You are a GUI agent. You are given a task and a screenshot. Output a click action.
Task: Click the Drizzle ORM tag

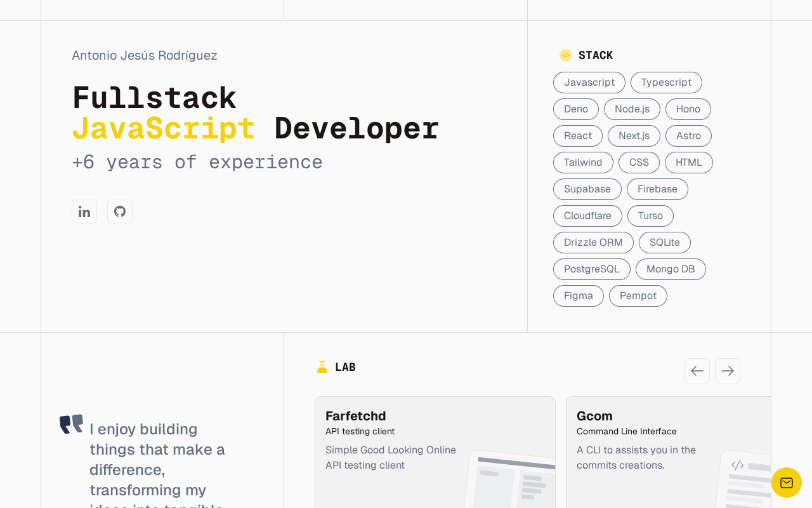point(593,243)
